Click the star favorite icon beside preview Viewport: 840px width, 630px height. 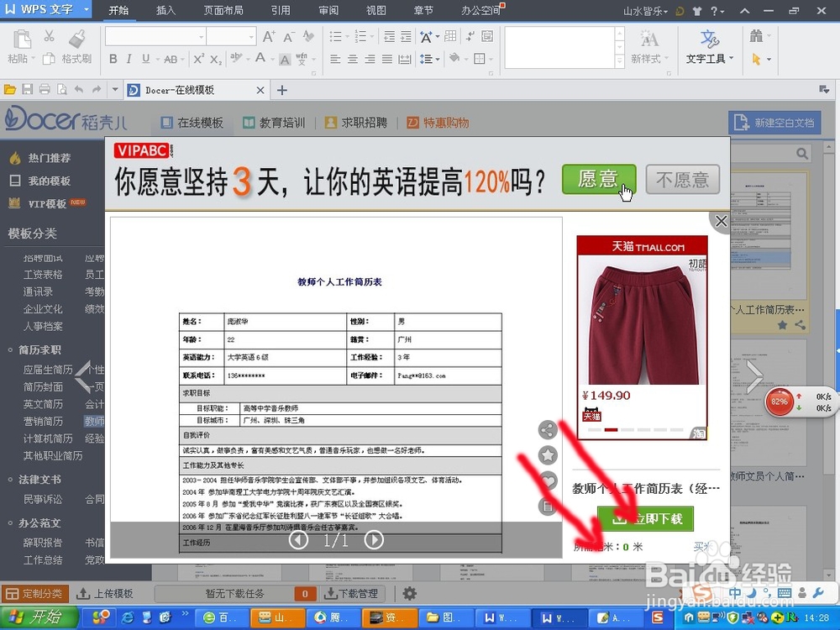point(548,455)
